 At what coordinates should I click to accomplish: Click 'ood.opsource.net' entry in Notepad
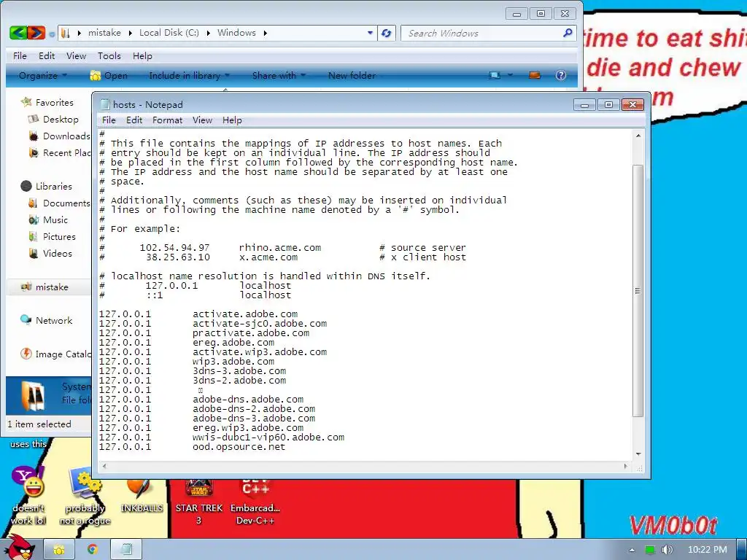click(239, 447)
